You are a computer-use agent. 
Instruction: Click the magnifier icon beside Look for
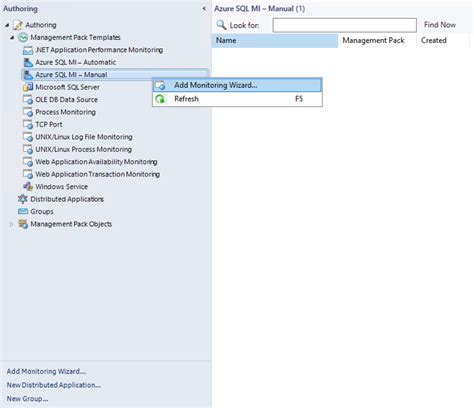point(221,25)
